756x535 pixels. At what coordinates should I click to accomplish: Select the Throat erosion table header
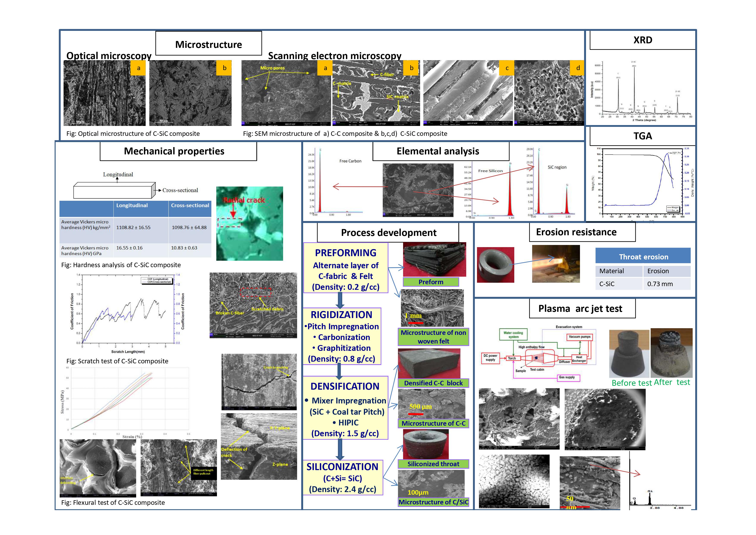643,256
